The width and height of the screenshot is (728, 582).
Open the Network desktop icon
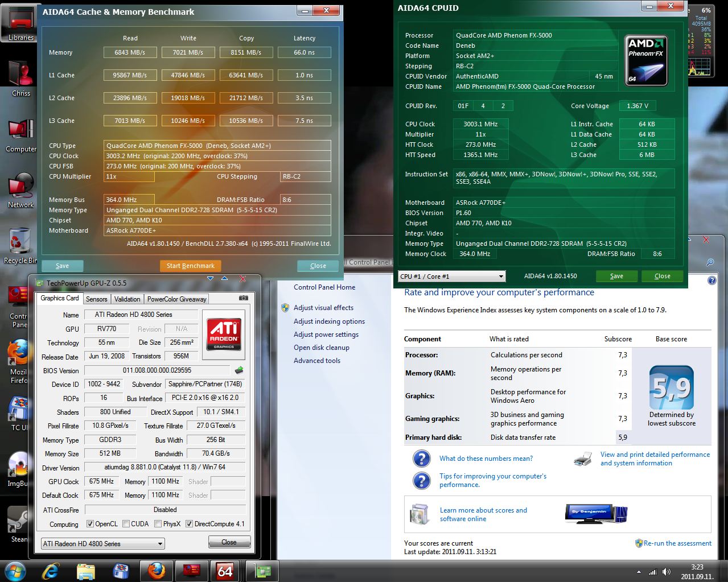[21, 190]
